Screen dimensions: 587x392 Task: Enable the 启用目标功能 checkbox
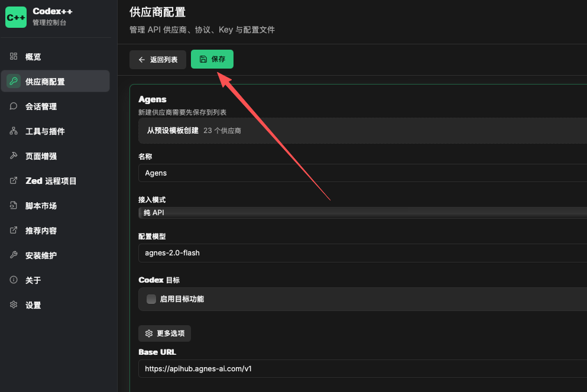(x=151, y=299)
